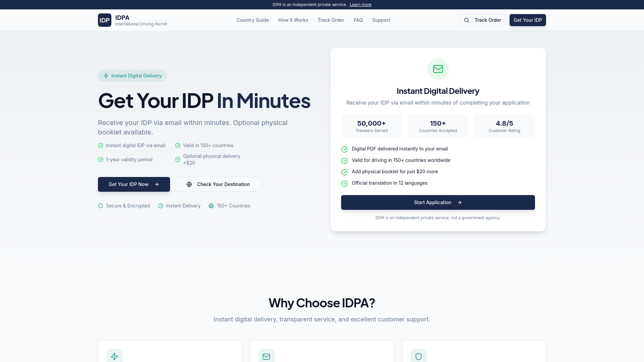
Task: Open the How It Works page
Action: tap(293, 20)
